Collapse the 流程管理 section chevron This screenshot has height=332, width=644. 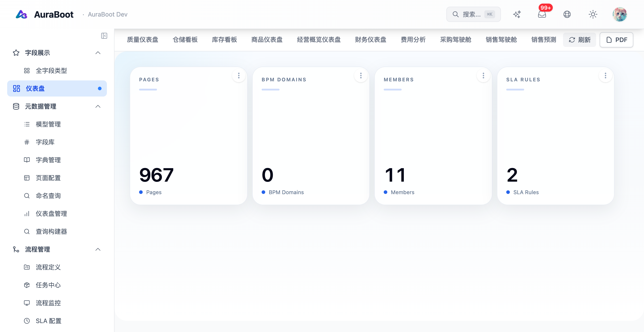coord(98,249)
